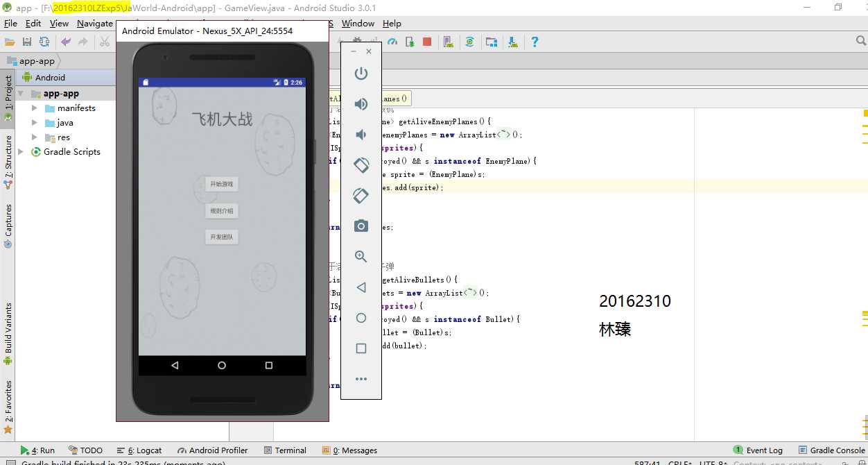Image resolution: width=868 pixels, height=465 pixels.
Task: Click the Undo arrow icon
Action: (66, 42)
